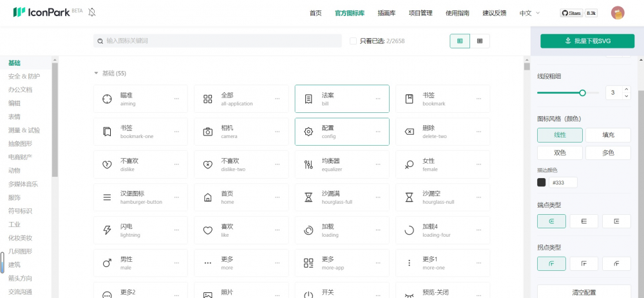Open the options menu for aiming
The image size is (644, 298).
coord(176,99)
